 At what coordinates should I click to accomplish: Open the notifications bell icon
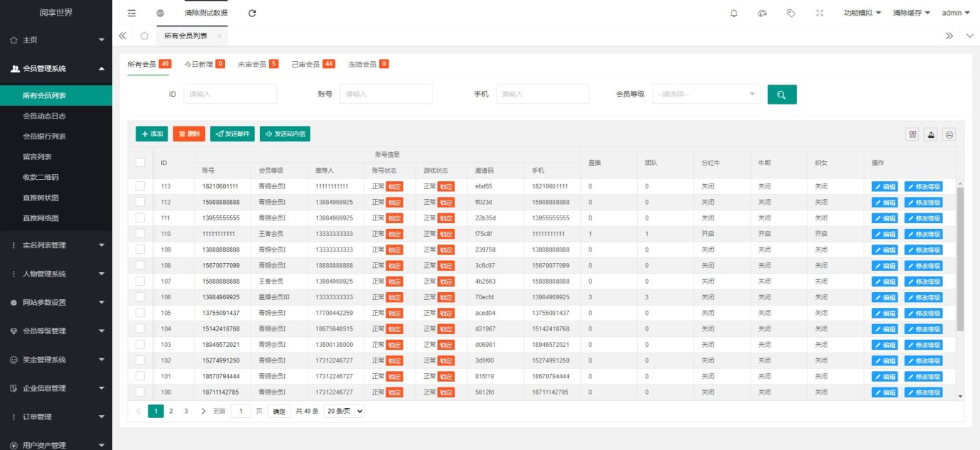pyautogui.click(x=734, y=13)
